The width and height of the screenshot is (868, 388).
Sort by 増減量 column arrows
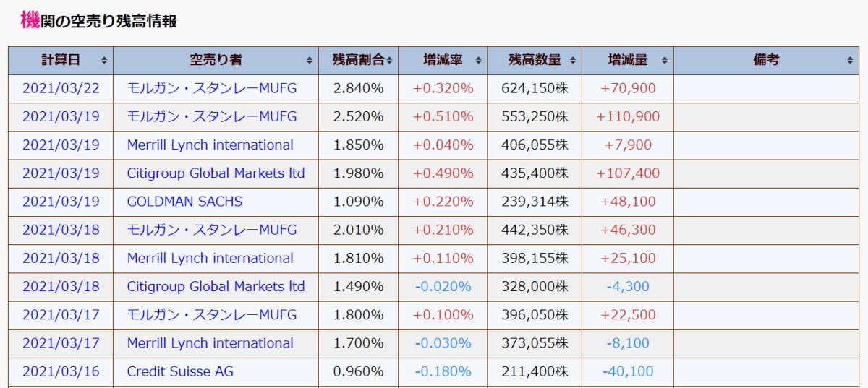pyautogui.click(x=665, y=61)
